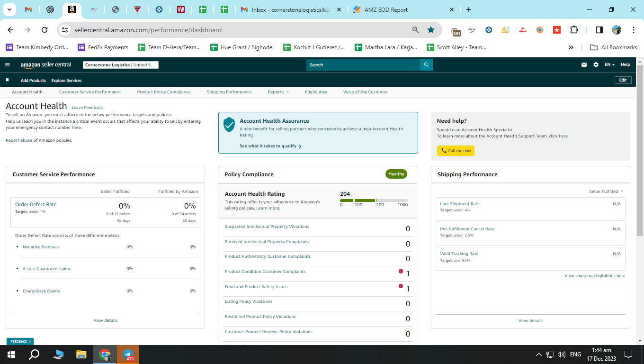
Task: Click the search magnifier button in Seller Central
Action: (x=426, y=65)
